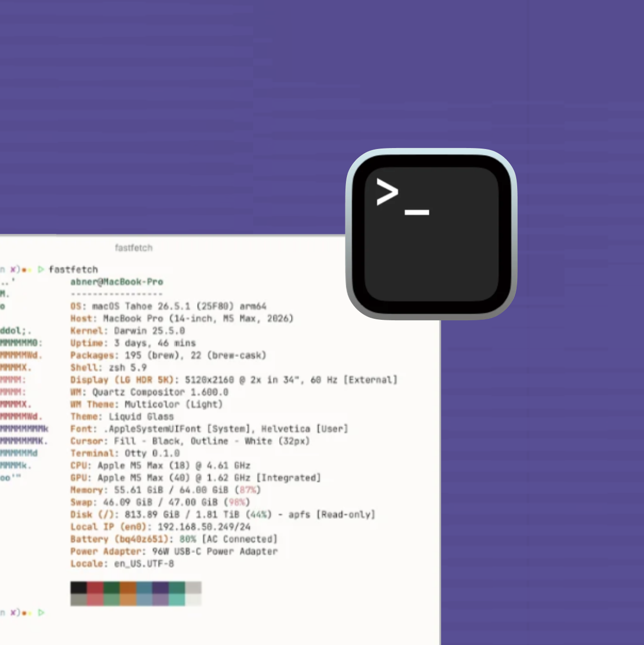Select the Battery (bq40z651) line
644x645 pixels.
(x=174, y=539)
